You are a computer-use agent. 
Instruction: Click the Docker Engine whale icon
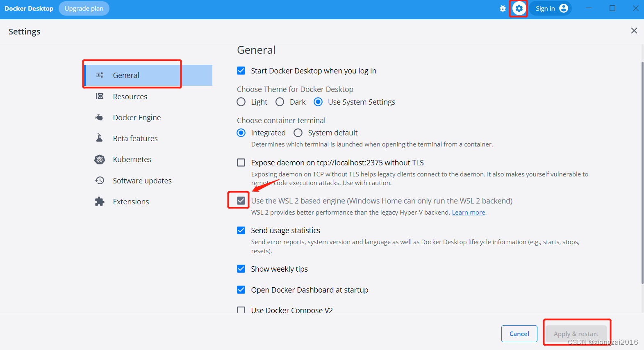(x=100, y=117)
